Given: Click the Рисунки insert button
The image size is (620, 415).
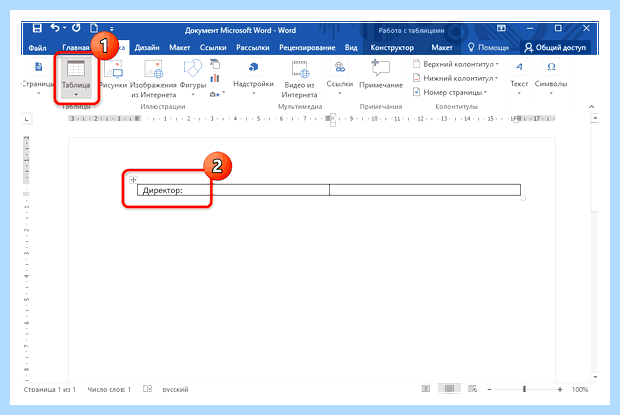Looking at the screenshot, I should point(113,75).
